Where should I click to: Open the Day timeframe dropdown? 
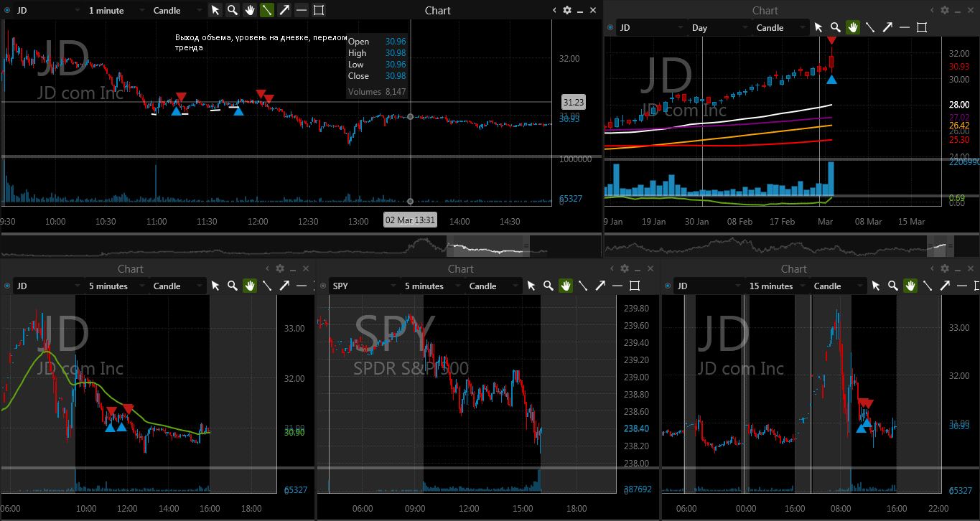[x=719, y=27]
